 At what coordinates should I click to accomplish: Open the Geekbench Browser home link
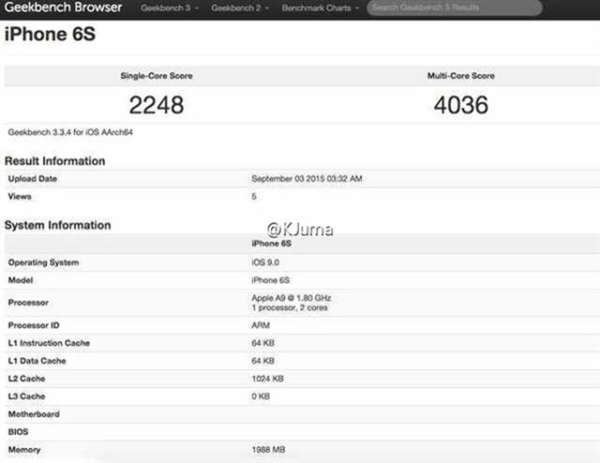(63, 7)
